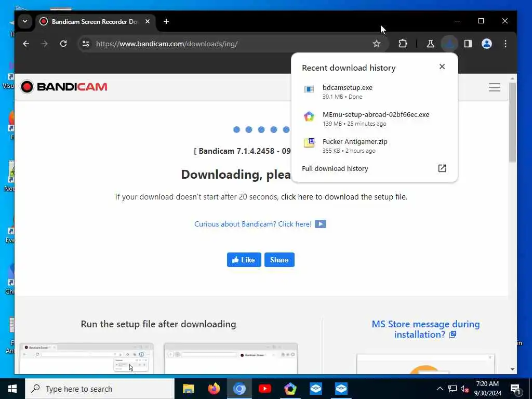Close the Bandicam tab
The image size is (532, 399).
[x=148, y=21]
